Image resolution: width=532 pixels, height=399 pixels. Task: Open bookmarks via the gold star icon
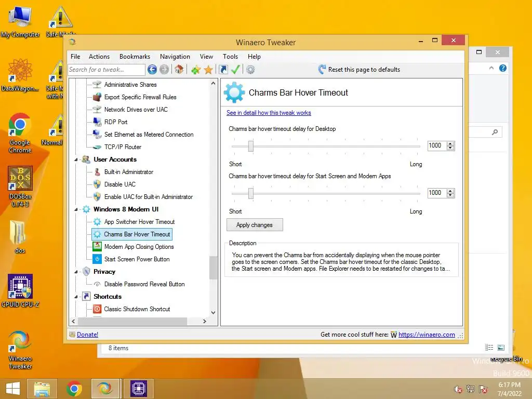[x=208, y=70]
